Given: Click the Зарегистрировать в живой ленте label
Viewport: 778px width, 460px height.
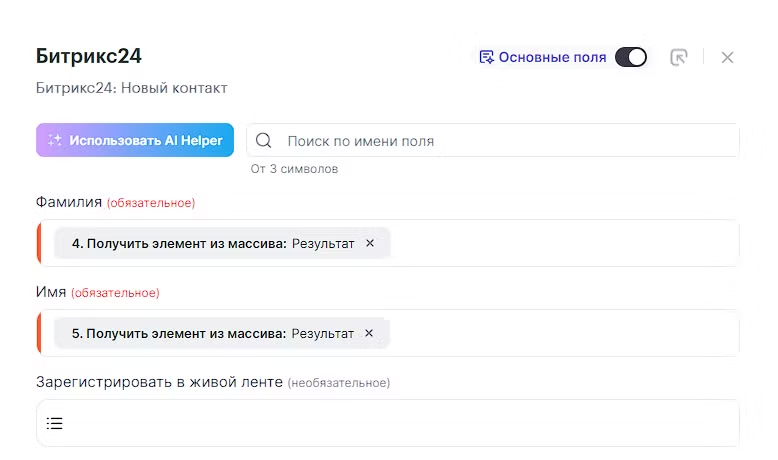Looking at the screenshot, I should pos(160,382).
